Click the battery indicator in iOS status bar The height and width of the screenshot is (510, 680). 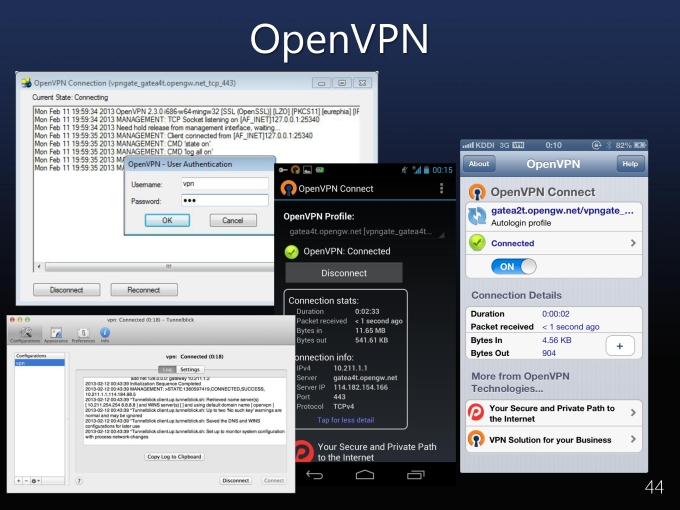click(x=639, y=145)
